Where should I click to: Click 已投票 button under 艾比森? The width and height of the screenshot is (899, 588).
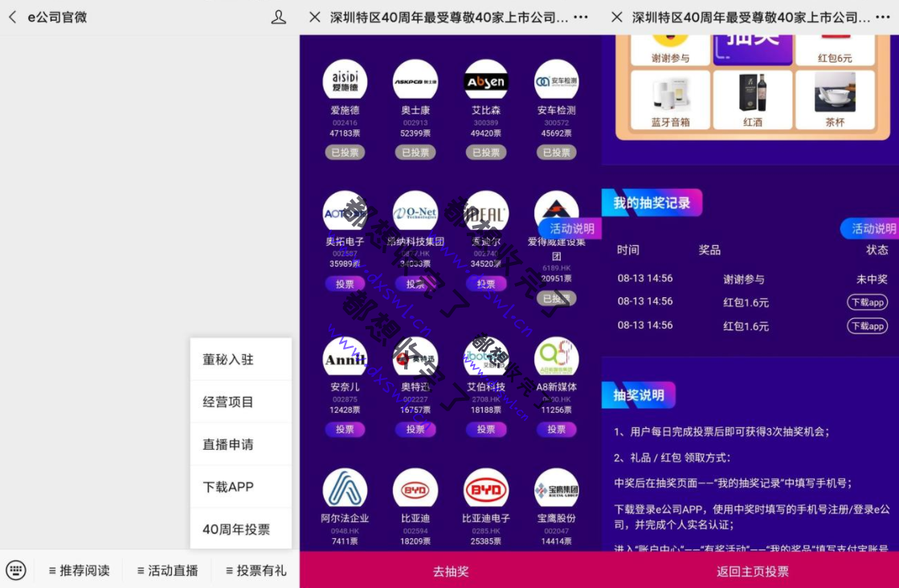485,153
